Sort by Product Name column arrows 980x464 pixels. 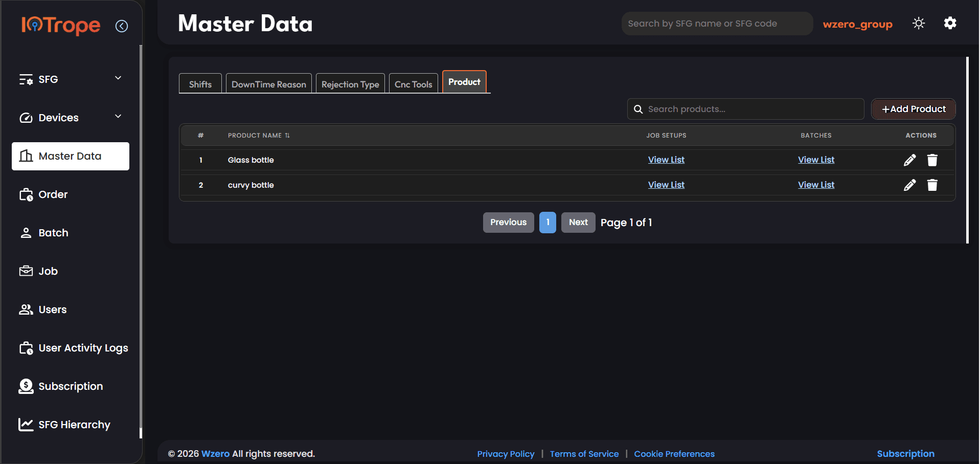point(287,136)
